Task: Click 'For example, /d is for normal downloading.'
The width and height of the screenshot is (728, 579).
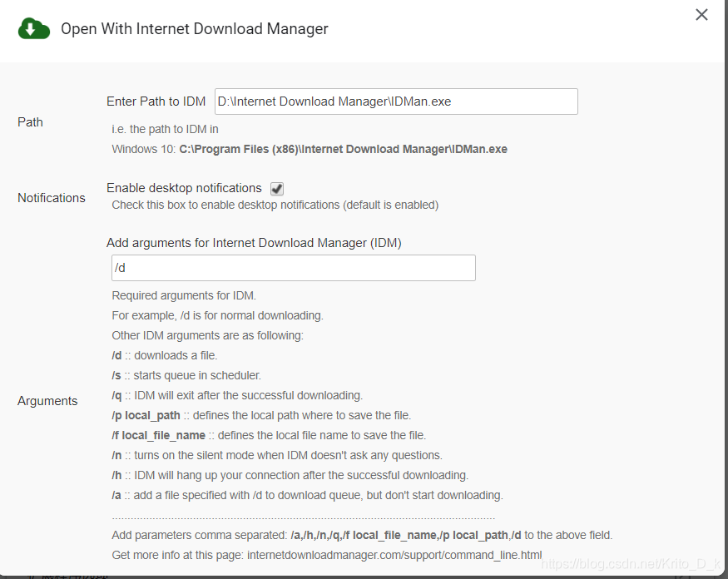Action: tap(217, 315)
